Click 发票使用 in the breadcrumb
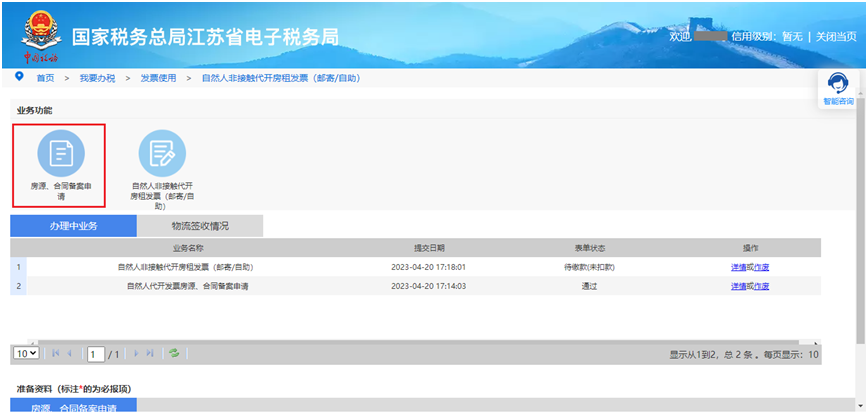Screen dimensions: 868x420 pyautogui.click(x=157, y=78)
